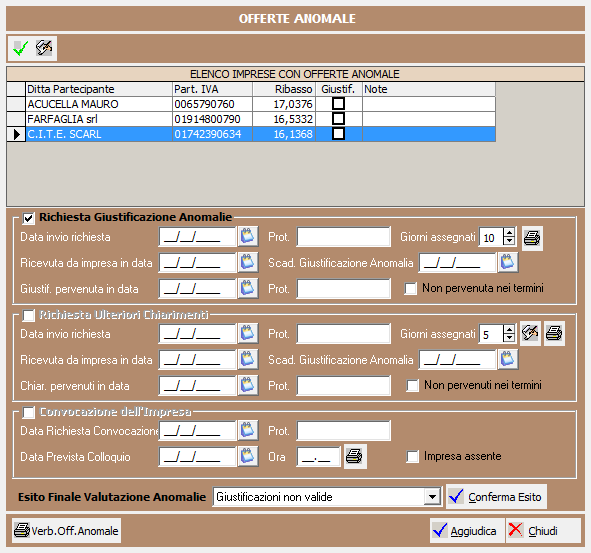This screenshot has width=591, height=553.
Task: Decrease Giorni assegnati value of 5
Action: pos(509,338)
